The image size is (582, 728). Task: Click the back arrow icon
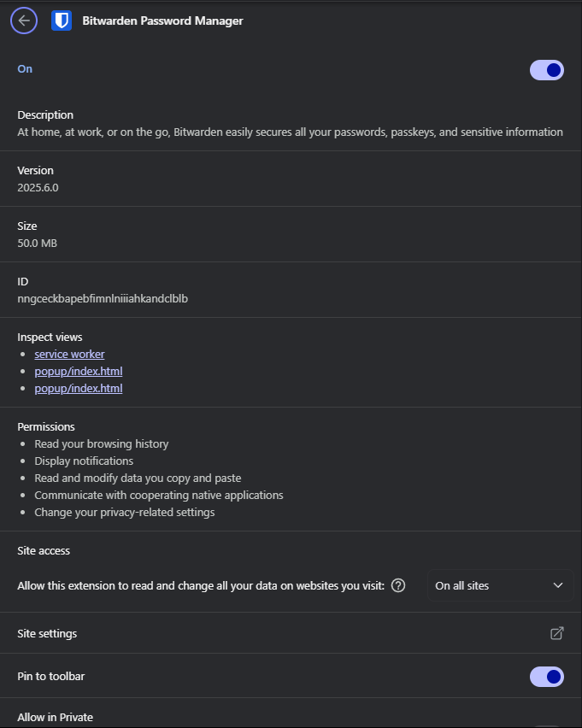point(23,20)
